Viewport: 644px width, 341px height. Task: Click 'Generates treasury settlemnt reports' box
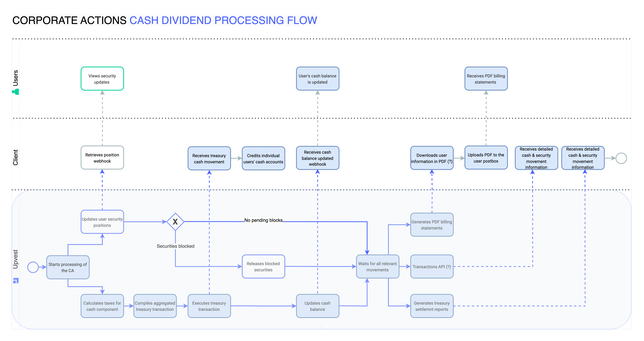click(x=432, y=306)
